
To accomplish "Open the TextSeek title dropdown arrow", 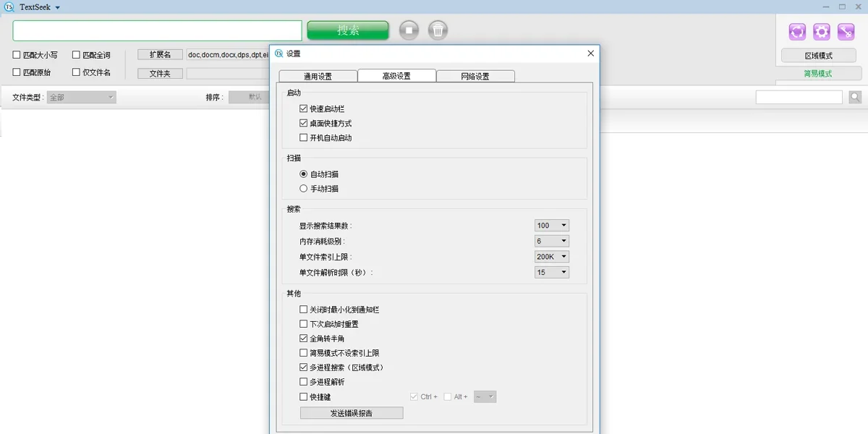I will click(x=58, y=7).
